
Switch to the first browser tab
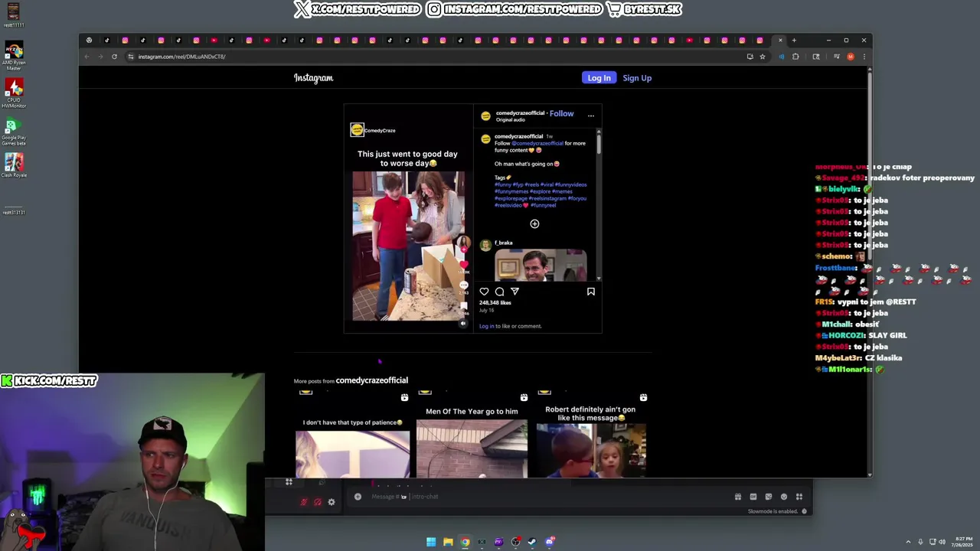[x=89, y=41]
